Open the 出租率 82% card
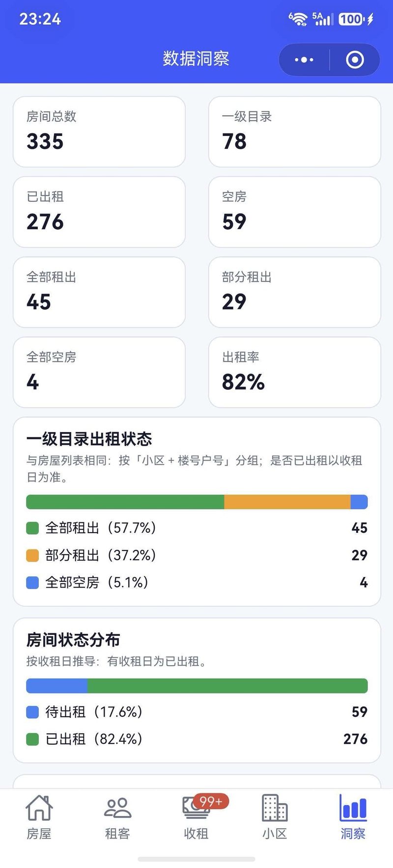Viewport: 393px width, 868px height. [295, 372]
